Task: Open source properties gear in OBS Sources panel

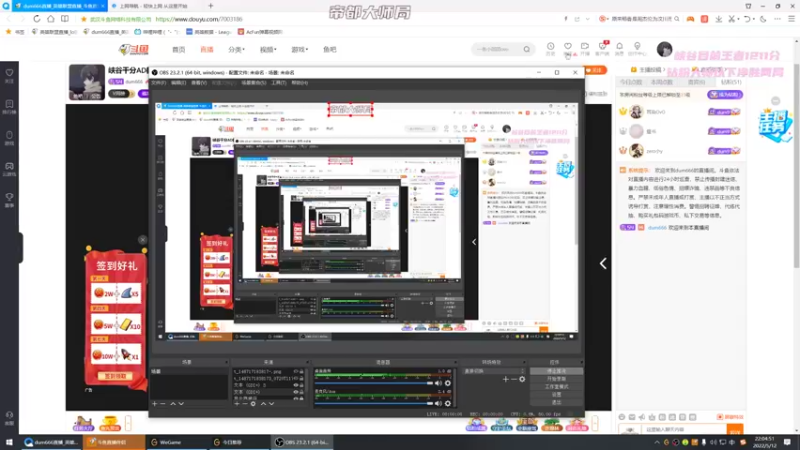Action: click(x=253, y=404)
